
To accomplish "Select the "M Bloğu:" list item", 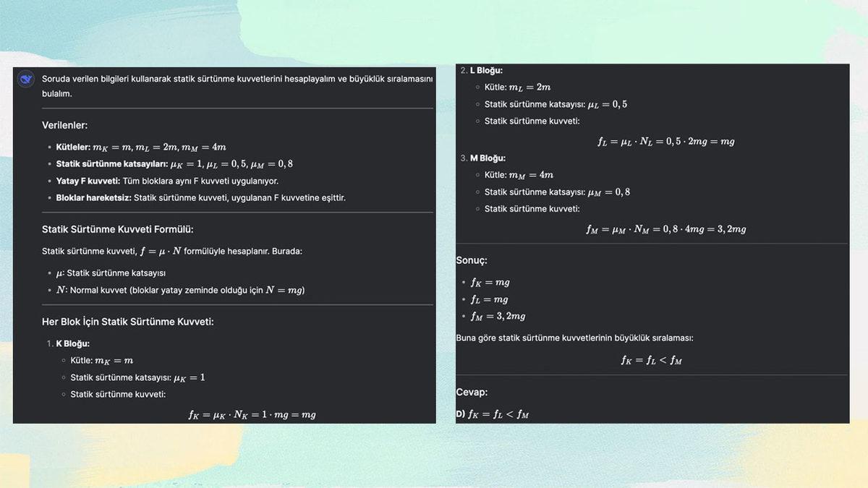I will tap(487, 158).
